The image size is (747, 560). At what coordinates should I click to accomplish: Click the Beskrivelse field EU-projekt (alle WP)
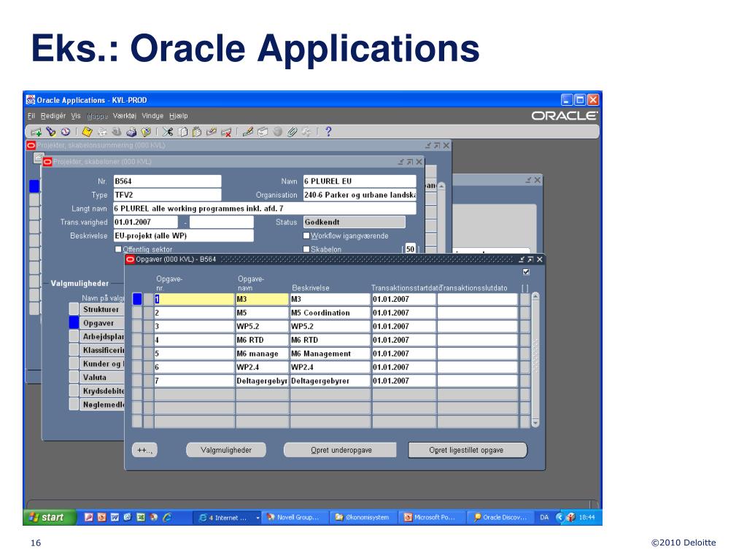coord(183,236)
